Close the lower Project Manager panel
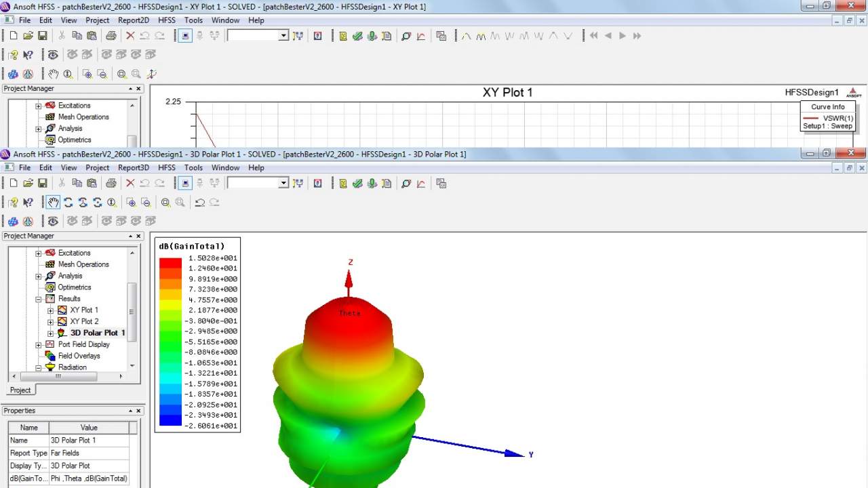This screenshot has height=488, width=868. pos(138,236)
